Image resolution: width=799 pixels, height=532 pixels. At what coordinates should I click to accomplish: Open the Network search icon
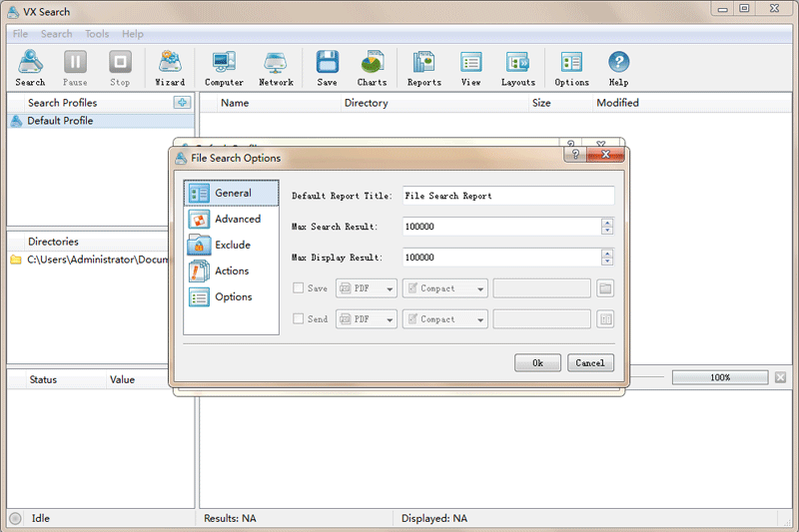tap(276, 68)
